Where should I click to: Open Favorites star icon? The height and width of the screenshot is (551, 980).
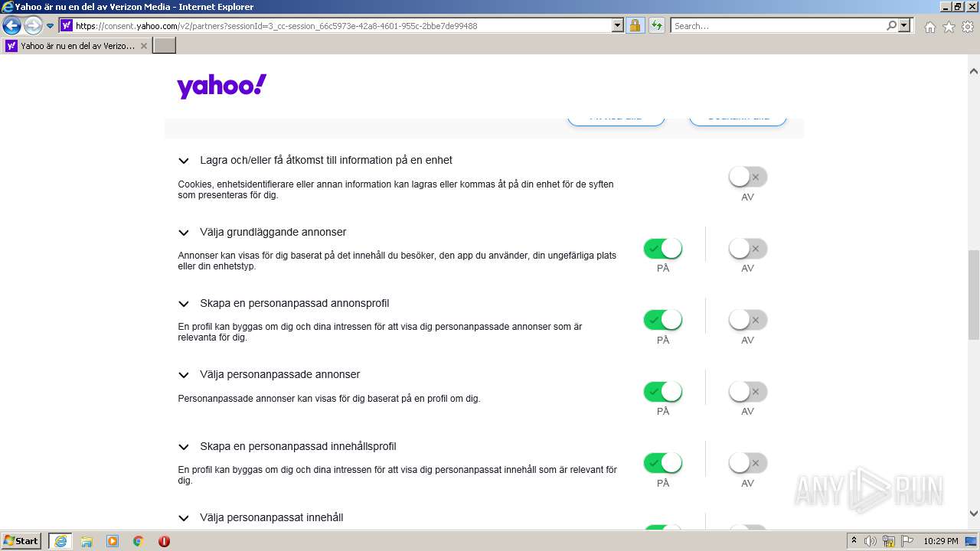[949, 27]
